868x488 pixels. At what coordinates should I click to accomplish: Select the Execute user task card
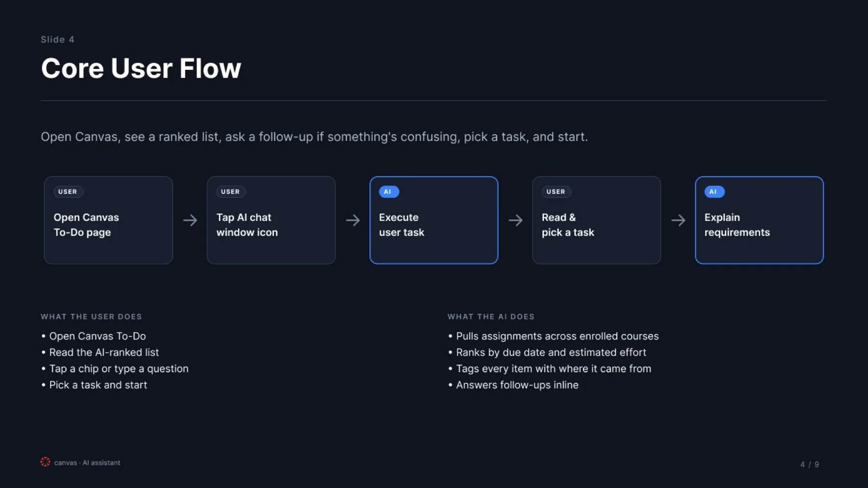click(434, 220)
